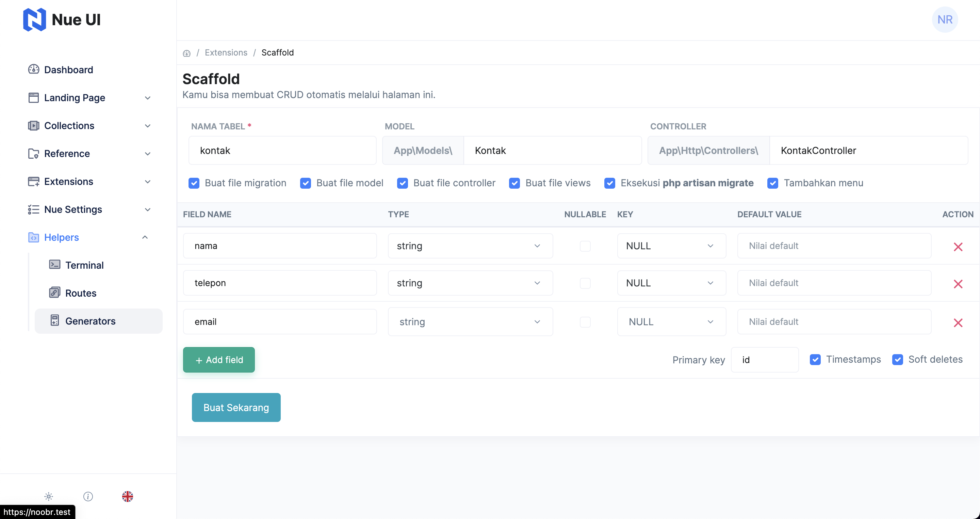The width and height of the screenshot is (980, 519).
Task: Click the Nue Settings list icon
Action: click(x=33, y=209)
